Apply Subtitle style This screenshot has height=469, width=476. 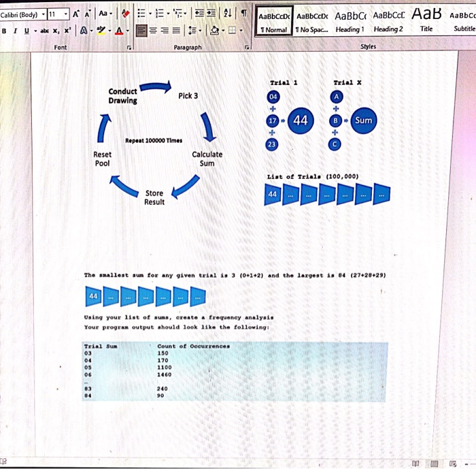click(462, 20)
